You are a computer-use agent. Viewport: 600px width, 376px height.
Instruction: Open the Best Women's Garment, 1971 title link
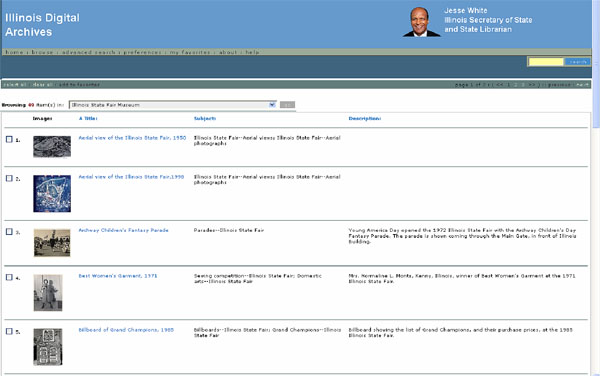(118, 275)
